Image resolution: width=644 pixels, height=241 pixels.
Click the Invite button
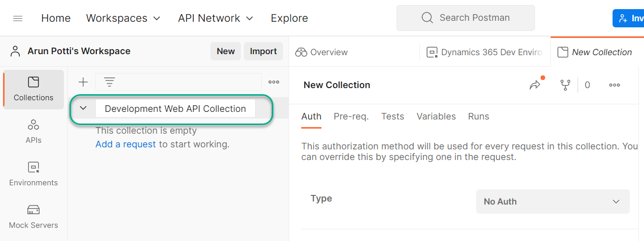click(x=628, y=18)
